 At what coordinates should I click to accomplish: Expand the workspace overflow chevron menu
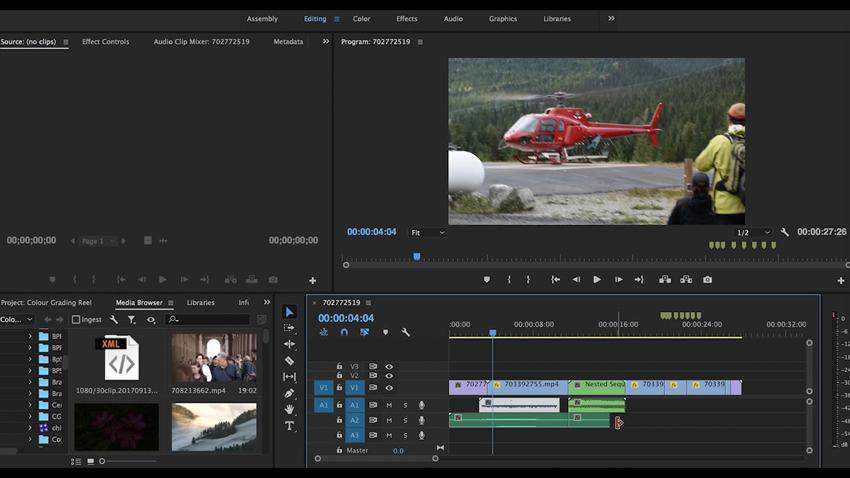coord(611,18)
